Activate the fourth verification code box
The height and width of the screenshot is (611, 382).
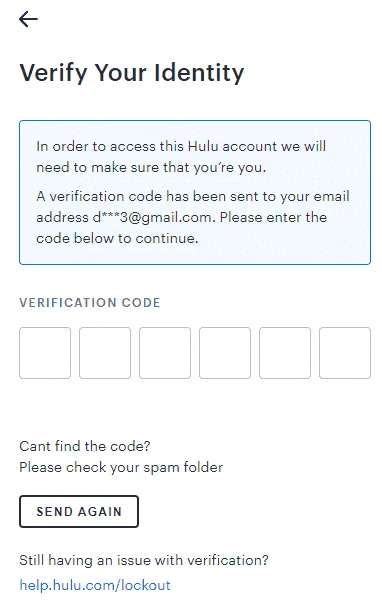point(225,353)
